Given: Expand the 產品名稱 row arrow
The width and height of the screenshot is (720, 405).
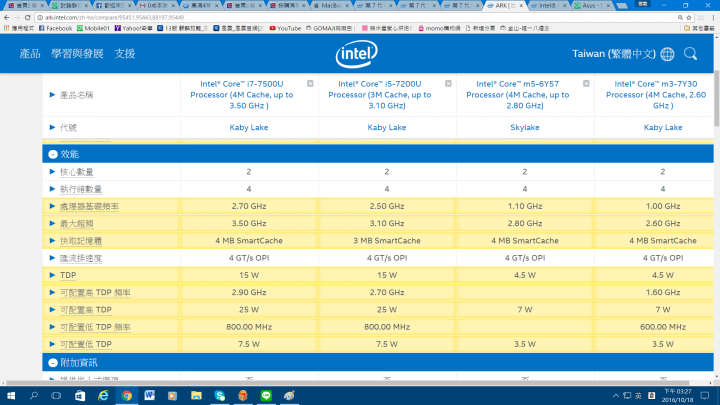Looking at the screenshot, I should point(52,95).
